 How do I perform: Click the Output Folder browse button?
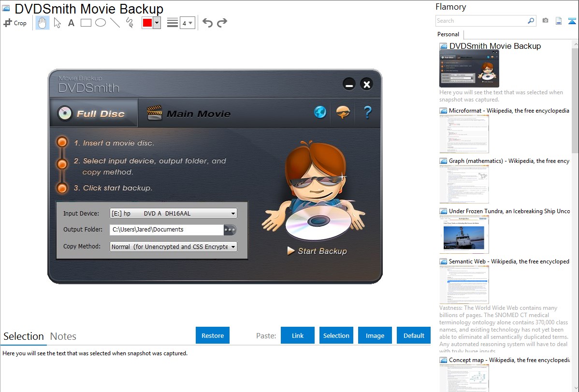[230, 230]
